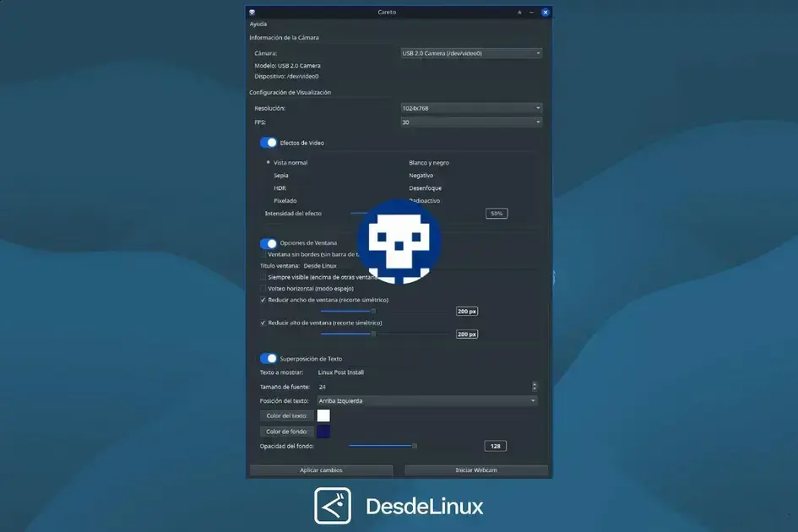The width and height of the screenshot is (798, 532).
Task: Toggle the Superposición de Texto switch
Action: pos(269,359)
